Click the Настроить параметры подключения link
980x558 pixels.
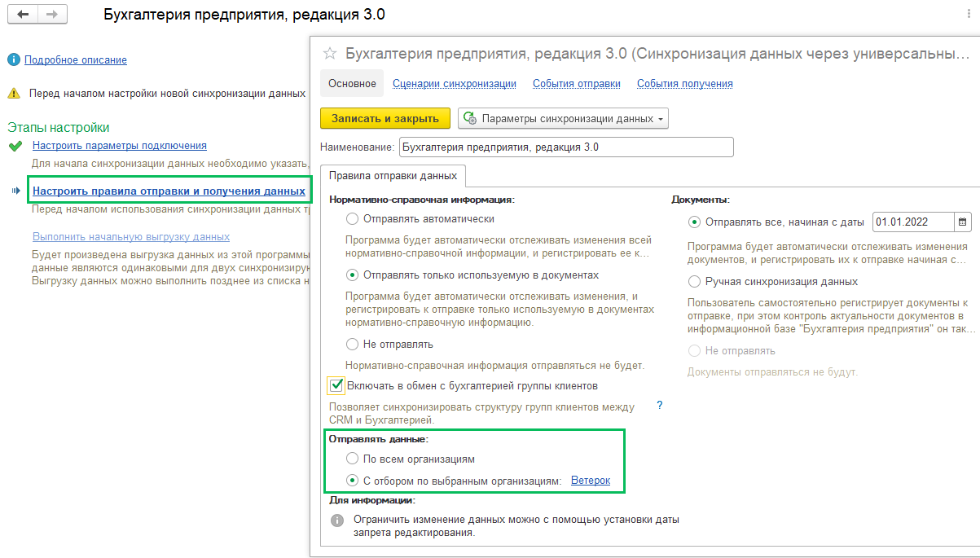(120, 146)
